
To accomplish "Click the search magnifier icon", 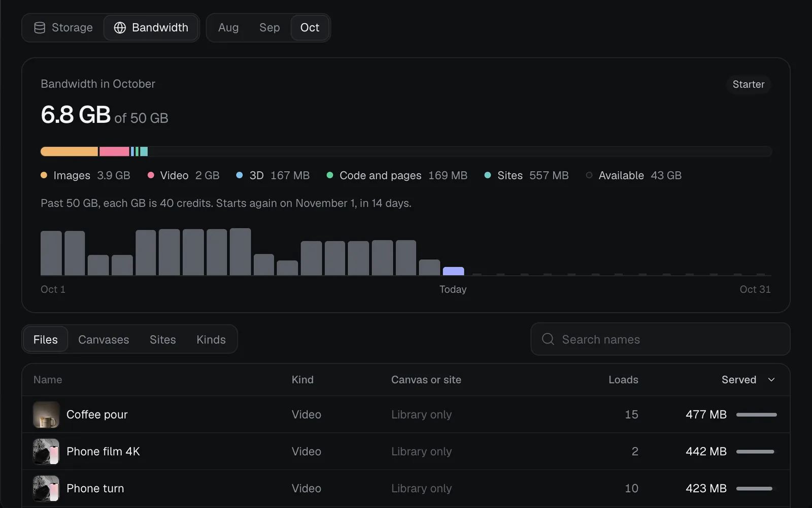I will (548, 339).
